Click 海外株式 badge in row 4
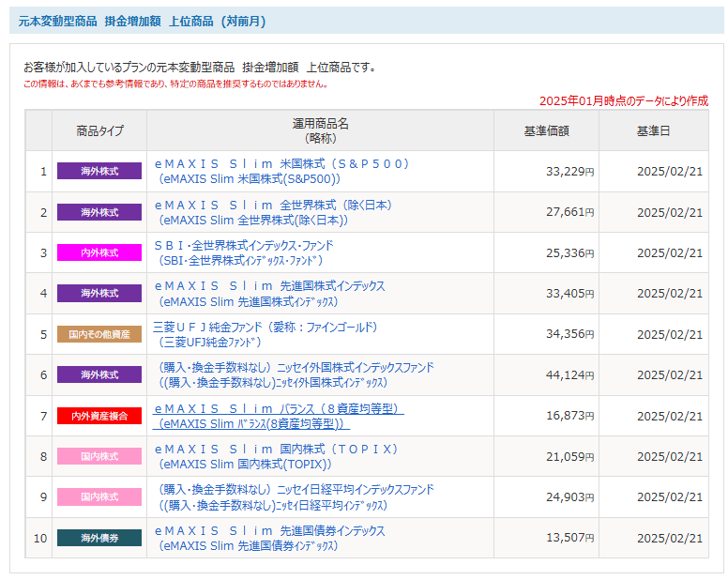 tap(99, 293)
